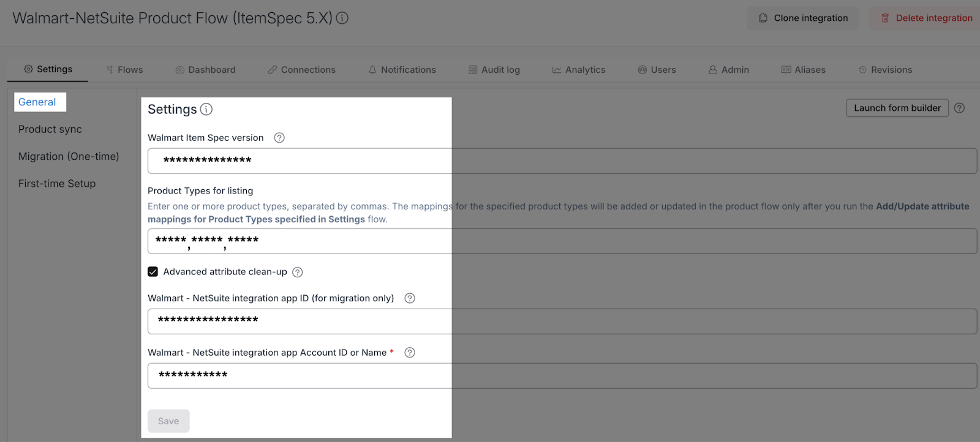Focus the Walmart Item Spec version field

coord(562,161)
